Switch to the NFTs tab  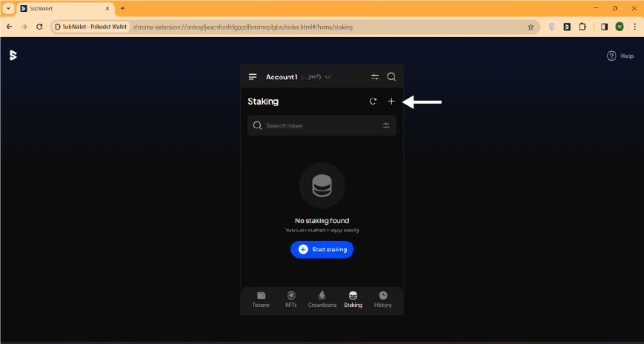(x=291, y=299)
